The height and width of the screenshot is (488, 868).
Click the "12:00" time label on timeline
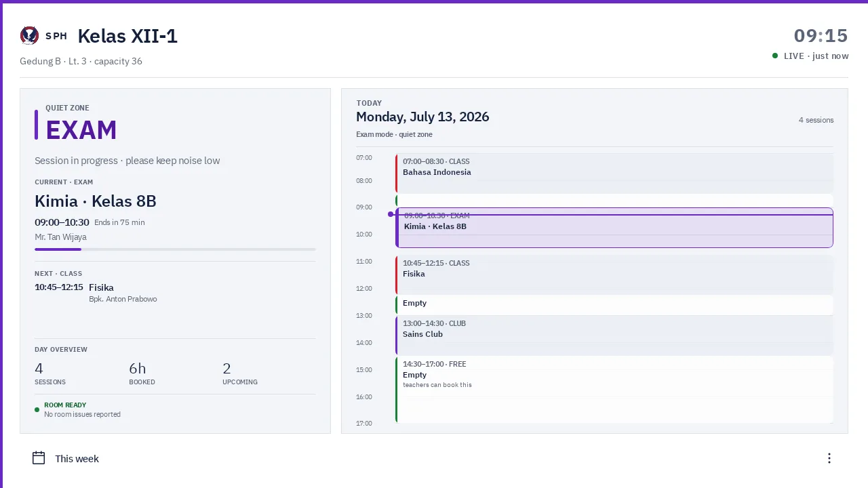tap(364, 289)
